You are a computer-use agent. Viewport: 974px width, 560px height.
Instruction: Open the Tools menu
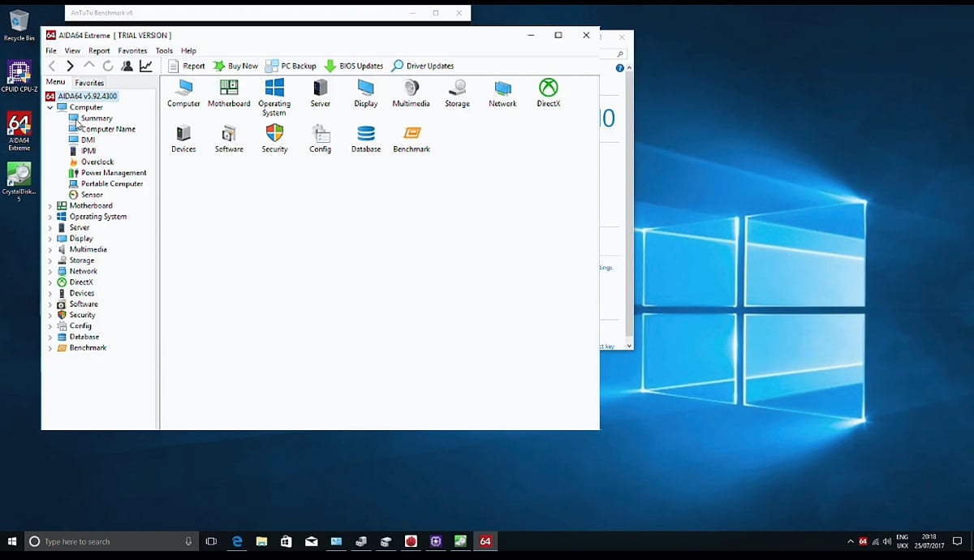[163, 50]
